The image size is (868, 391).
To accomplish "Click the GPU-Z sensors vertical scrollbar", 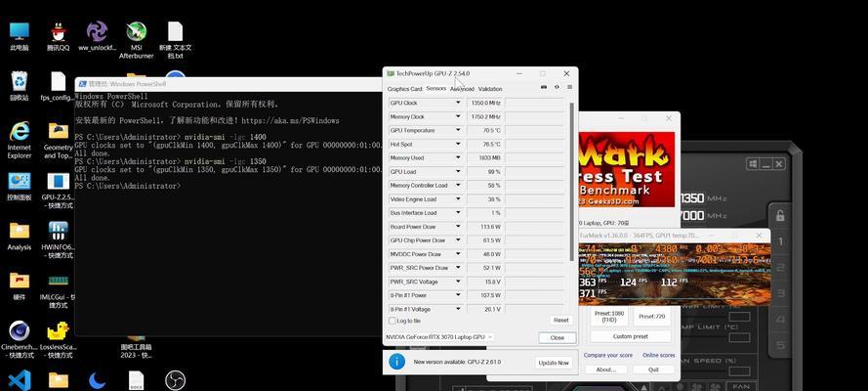I will pyautogui.click(x=572, y=181).
